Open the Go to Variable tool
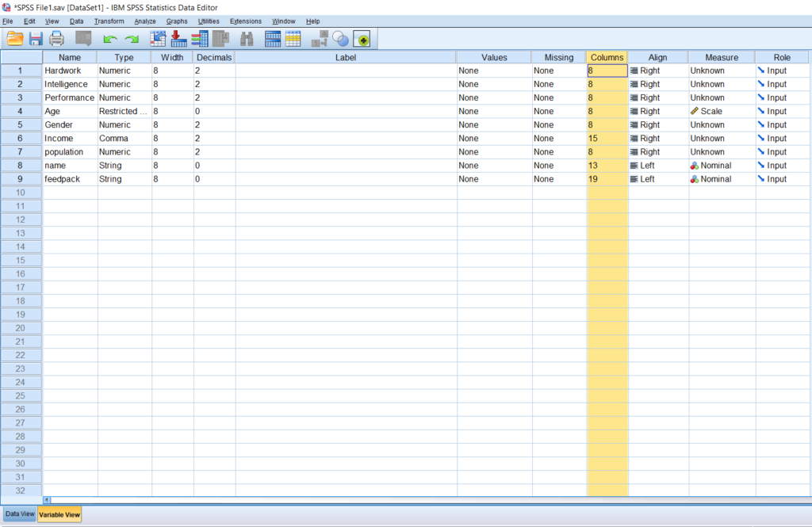The width and height of the screenshot is (812, 527). pyautogui.click(x=178, y=38)
